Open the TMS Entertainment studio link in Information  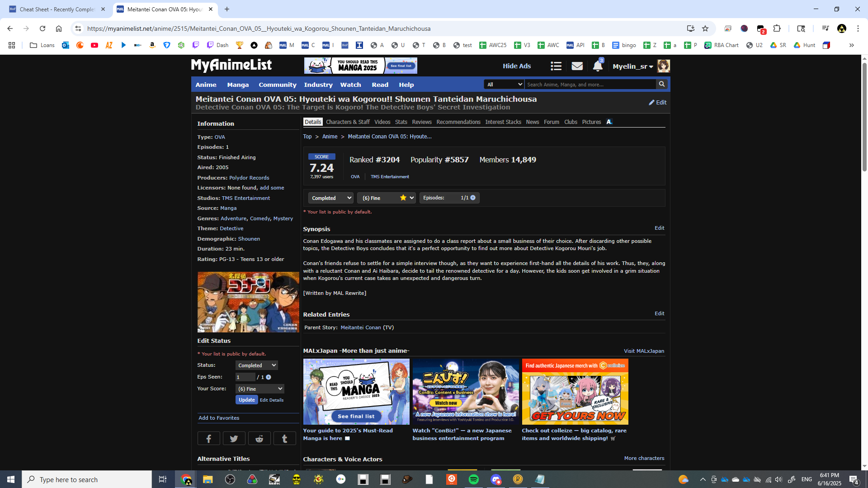click(x=246, y=198)
